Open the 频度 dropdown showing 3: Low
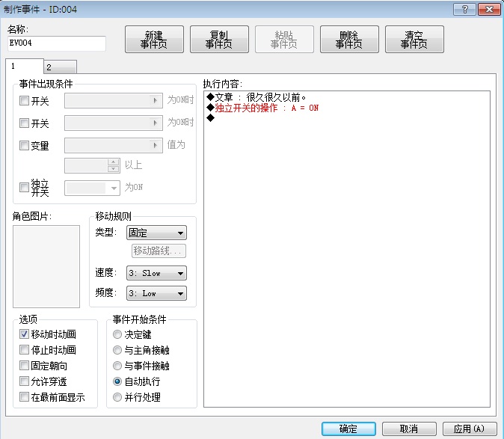Viewport: 504px width, 439px height. tap(156, 293)
